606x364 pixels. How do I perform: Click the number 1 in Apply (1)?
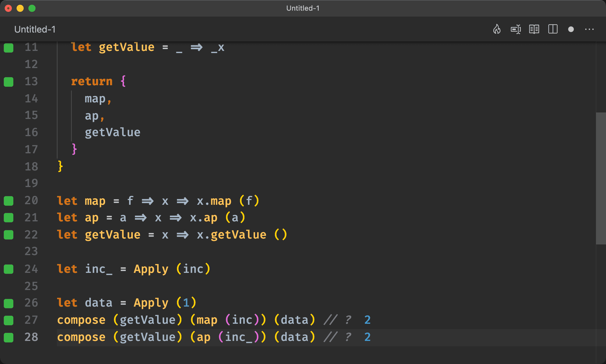click(x=186, y=303)
